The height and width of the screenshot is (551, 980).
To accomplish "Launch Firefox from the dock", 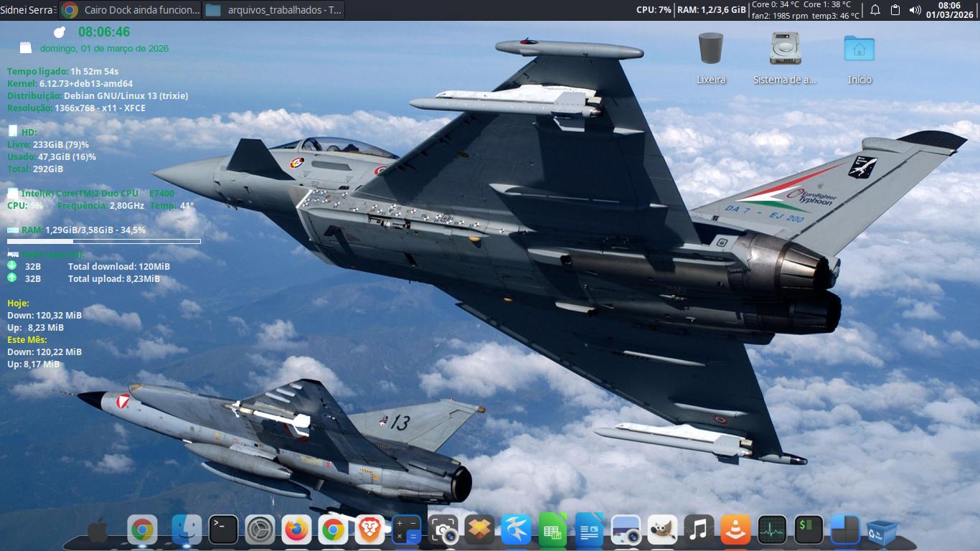I will coord(296,530).
